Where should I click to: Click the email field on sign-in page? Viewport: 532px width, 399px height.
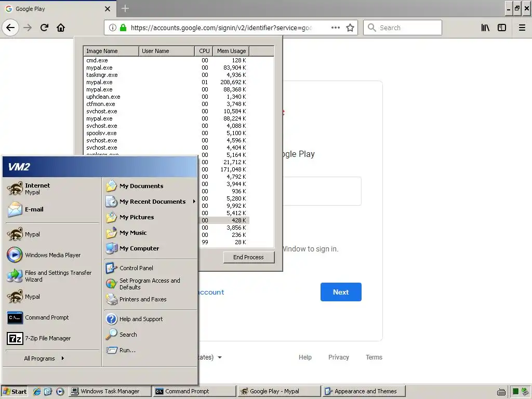[x=322, y=191]
